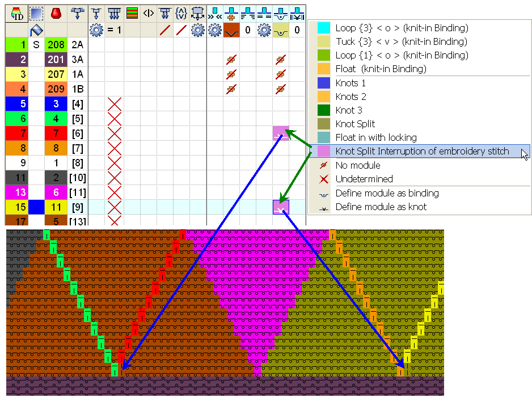Click the <|> column header icon
Screen dimensions: 532x402
[x=148, y=14]
